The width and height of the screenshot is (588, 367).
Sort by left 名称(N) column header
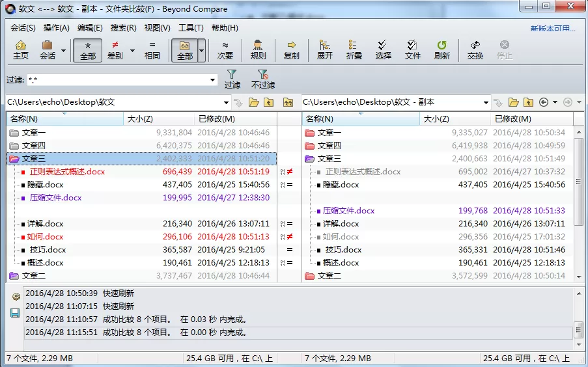click(x=65, y=119)
